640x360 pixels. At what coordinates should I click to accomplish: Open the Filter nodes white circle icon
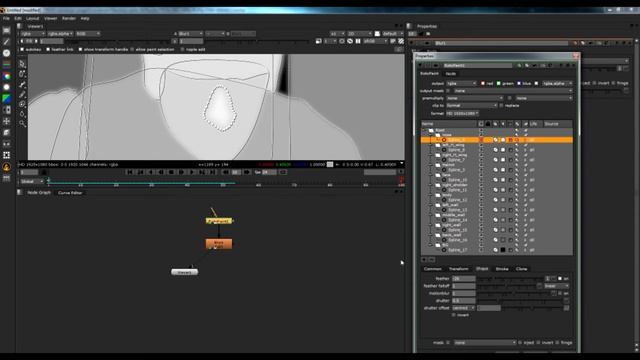(6, 87)
